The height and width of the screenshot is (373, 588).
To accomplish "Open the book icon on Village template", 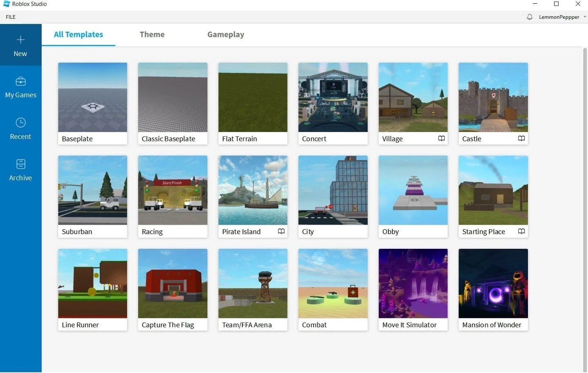I will 441,138.
